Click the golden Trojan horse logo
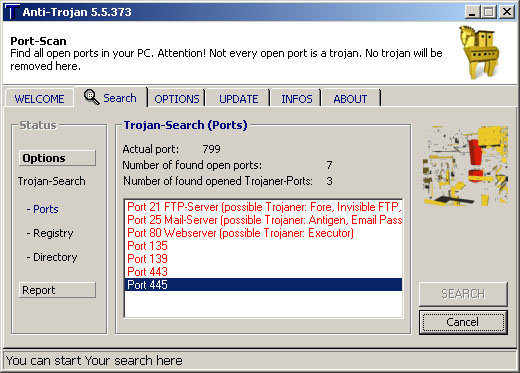Screen dimensions: 520x373 (x=479, y=52)
